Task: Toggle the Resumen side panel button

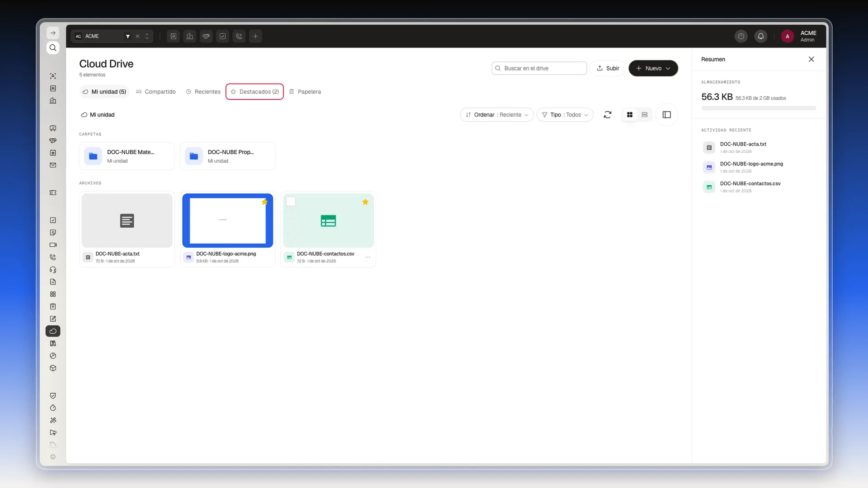Action: (667, 115)
